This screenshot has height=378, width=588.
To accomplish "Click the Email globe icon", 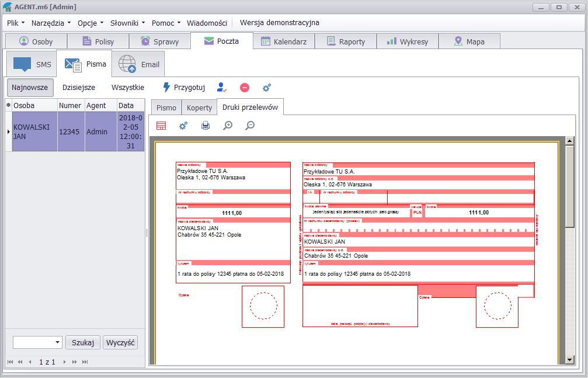I will click(127, 64).
